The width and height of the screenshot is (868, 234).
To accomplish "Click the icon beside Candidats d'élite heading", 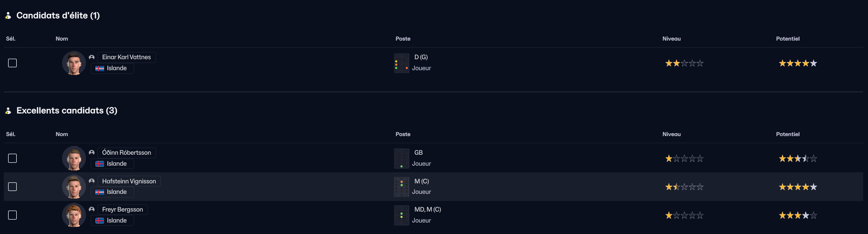I will (x=8, y=16).
